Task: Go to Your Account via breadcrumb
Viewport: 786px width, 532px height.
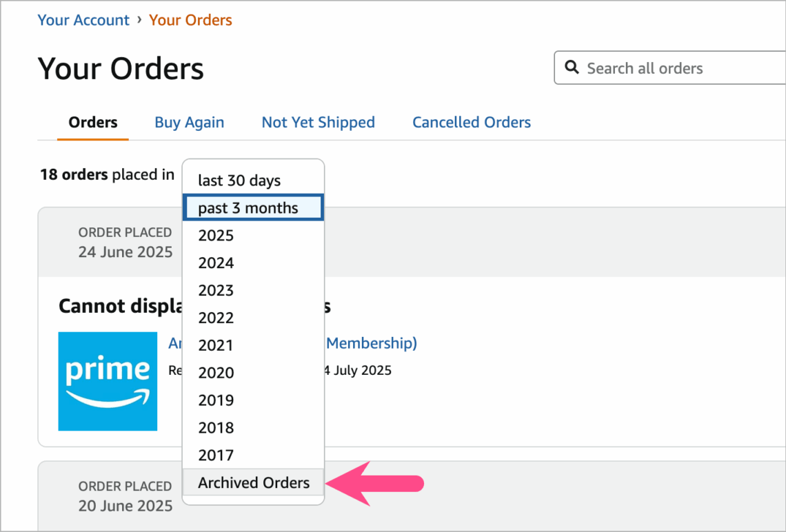Action: [x=83, y=20]
